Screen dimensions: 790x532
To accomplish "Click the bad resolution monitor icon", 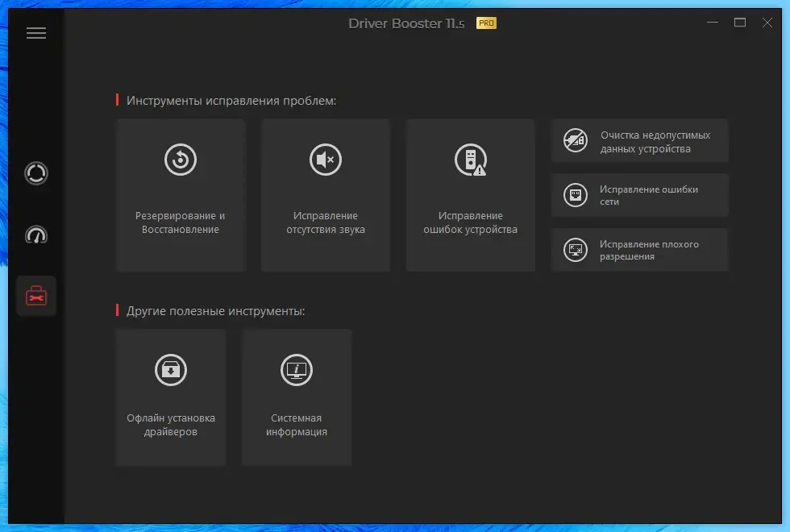I will (x=576, y=250).
